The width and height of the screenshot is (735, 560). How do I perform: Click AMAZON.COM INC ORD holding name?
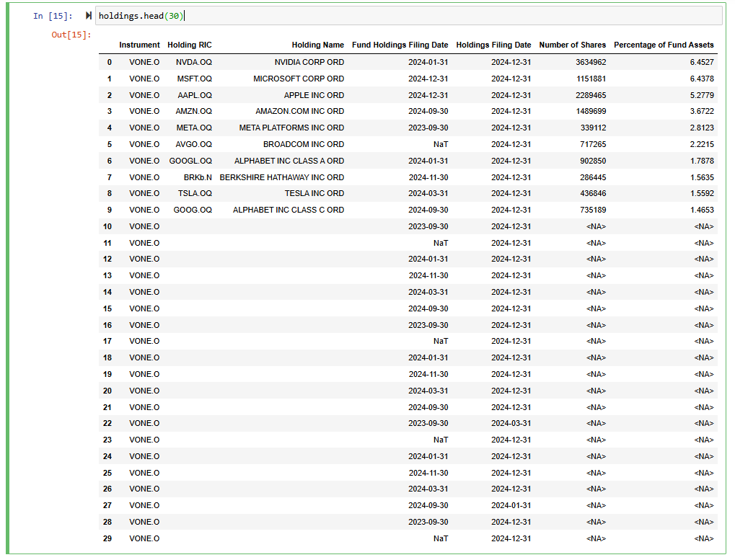[x=300, y=112]
